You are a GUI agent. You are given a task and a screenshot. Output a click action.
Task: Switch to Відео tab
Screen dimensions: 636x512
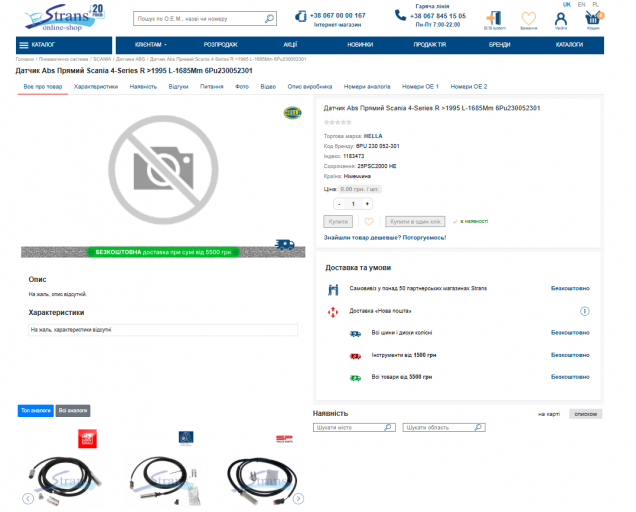[268, 87]
